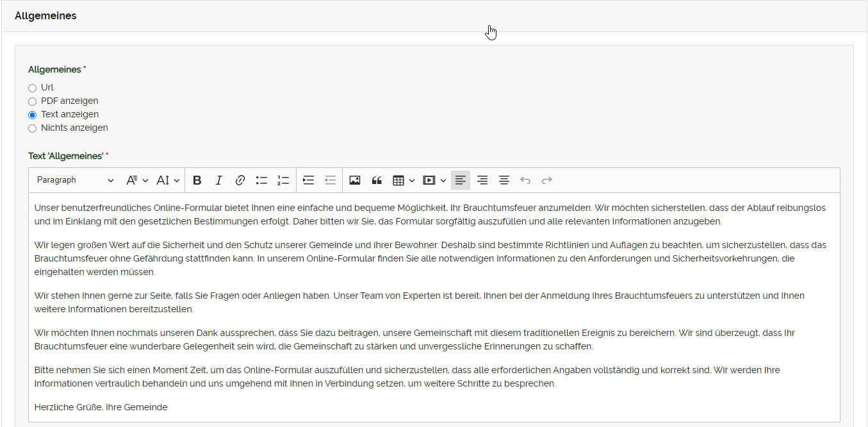Increase the paragraph indent
Image resolution: width=868 pixels, height=427 pixels.
pos(309,180)
